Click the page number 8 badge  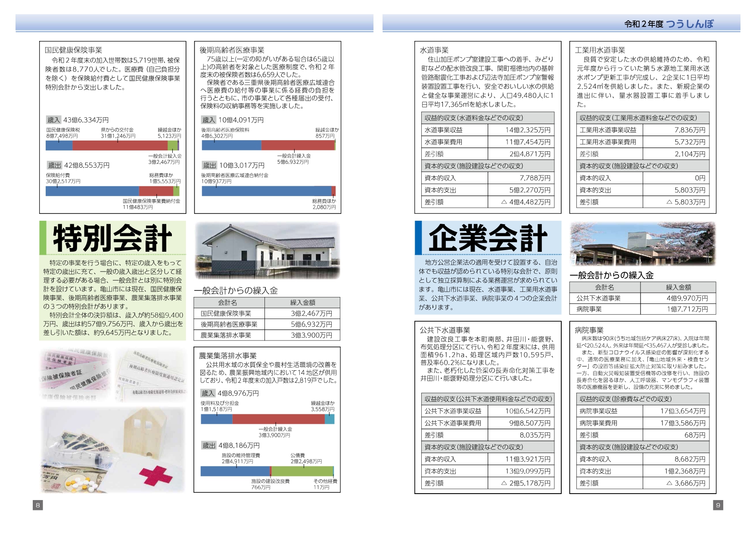point(38,505)
